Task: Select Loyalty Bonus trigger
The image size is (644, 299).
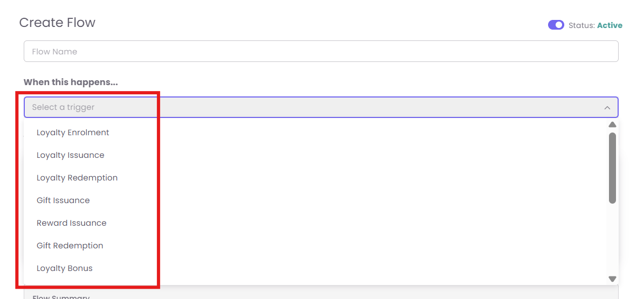Action: click(x=65, y=268)
